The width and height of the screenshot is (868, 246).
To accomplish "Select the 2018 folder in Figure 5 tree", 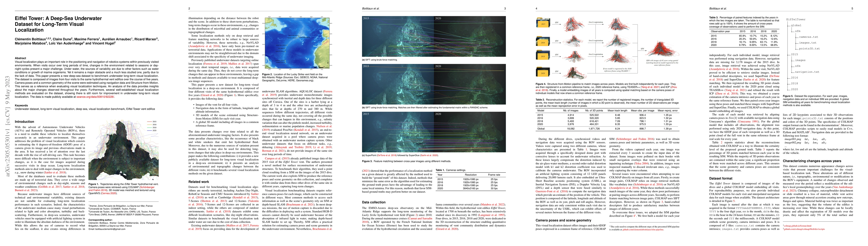I will [x=794, y=83].
